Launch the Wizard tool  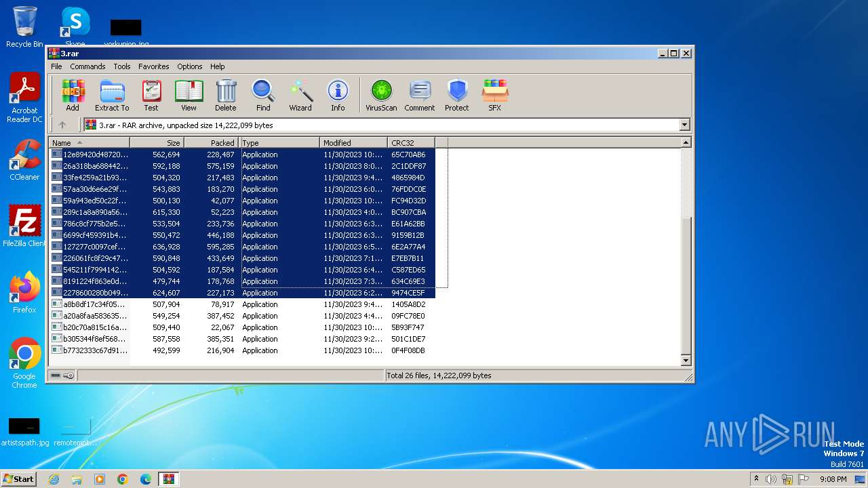pos(300,95)
